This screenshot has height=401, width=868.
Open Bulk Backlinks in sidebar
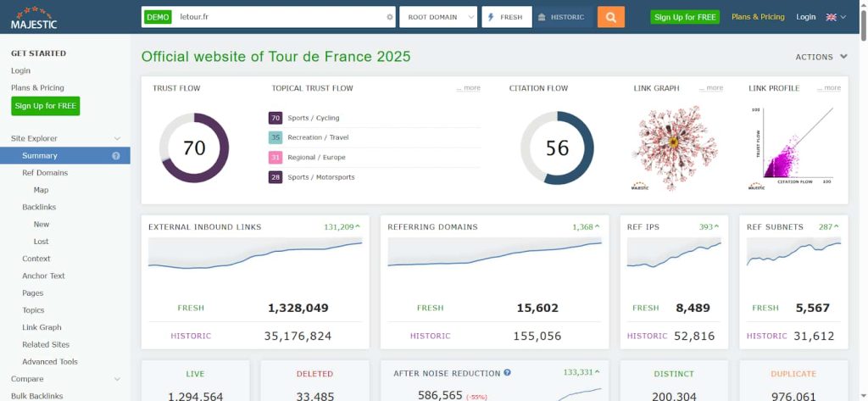[37, 396]
